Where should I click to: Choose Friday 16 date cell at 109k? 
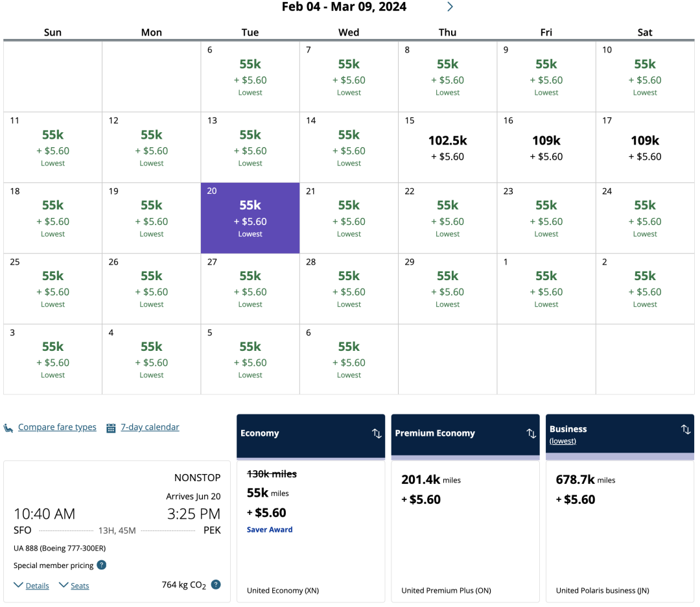tap(546, 147)
